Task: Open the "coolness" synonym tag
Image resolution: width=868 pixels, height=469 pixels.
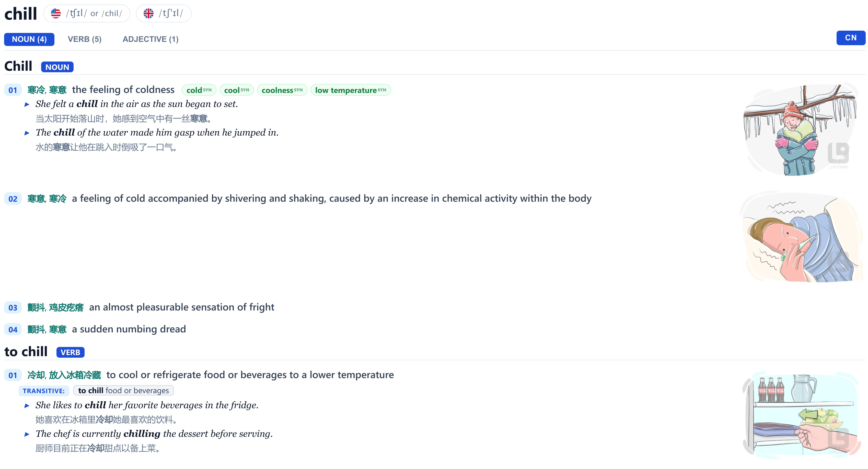Action: click(x=282, y=90)
